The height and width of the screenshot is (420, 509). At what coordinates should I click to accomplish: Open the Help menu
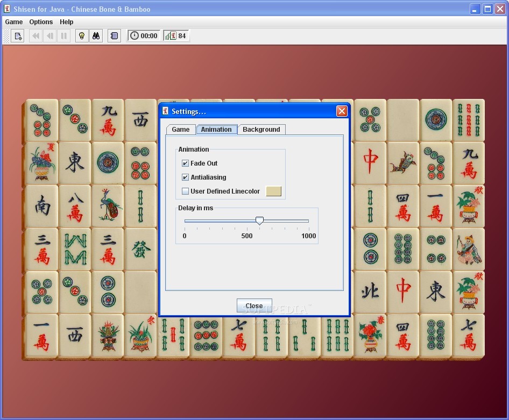coord(67,22)
